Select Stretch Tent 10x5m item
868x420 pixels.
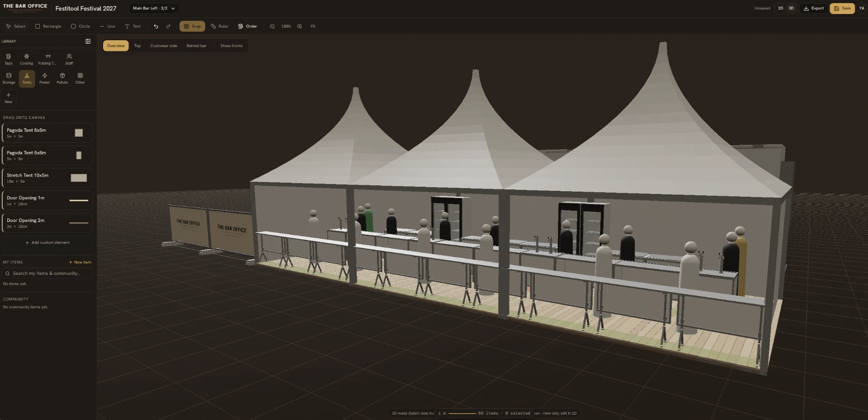(x=47, y=178)
